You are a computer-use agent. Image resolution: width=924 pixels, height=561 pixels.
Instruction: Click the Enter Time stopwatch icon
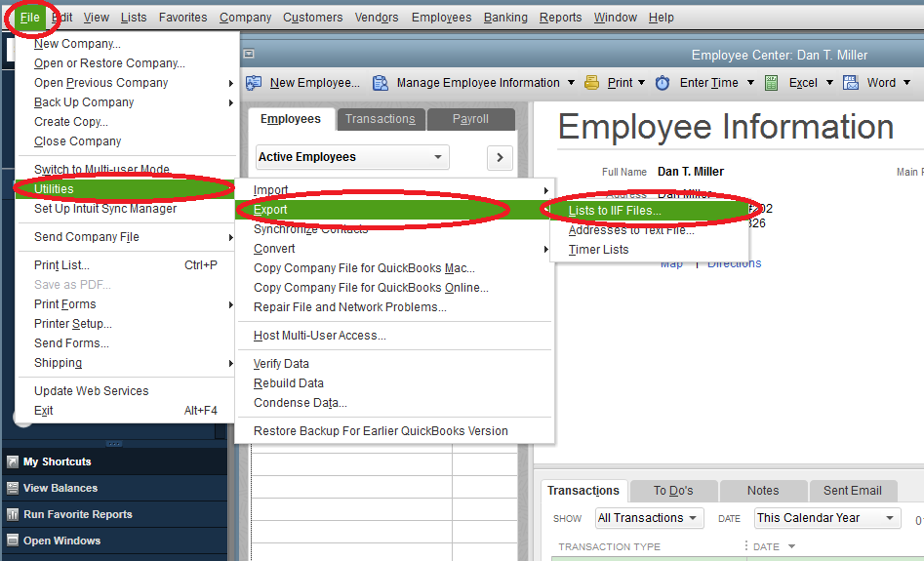point(663,83)
